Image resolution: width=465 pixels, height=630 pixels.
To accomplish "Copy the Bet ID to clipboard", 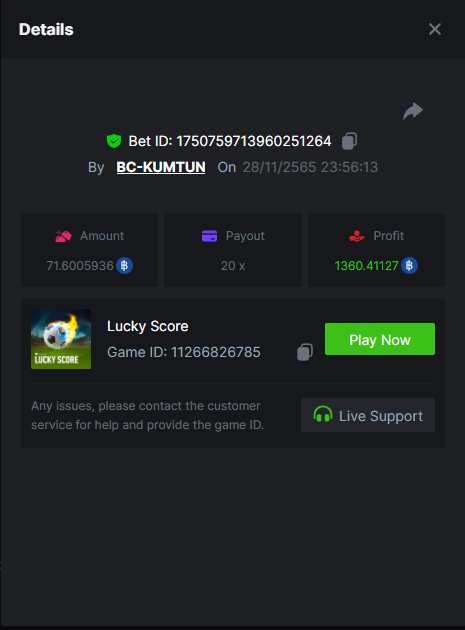I will 349,141.
